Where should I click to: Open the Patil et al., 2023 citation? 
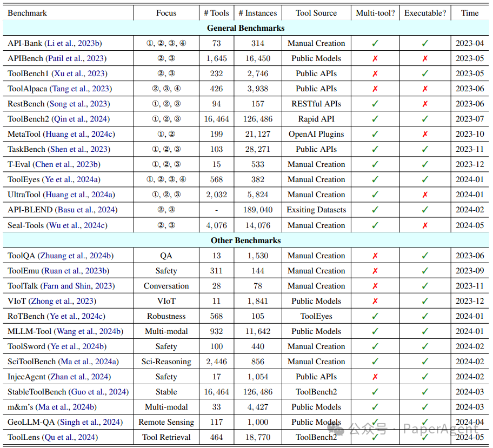click(77, 58)
